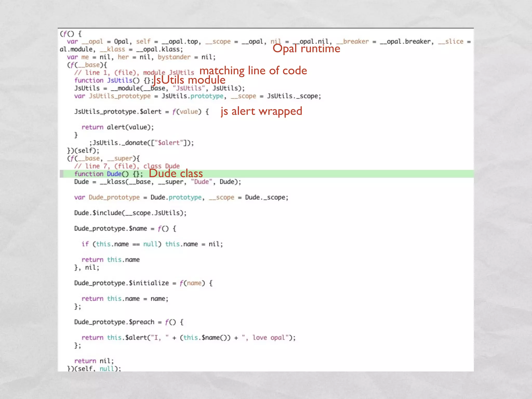Click the 'var Dude_prototype = Dude.prototype' line
Image resolution: width=532 pixels, height=399 pixels.
[181, 197]
